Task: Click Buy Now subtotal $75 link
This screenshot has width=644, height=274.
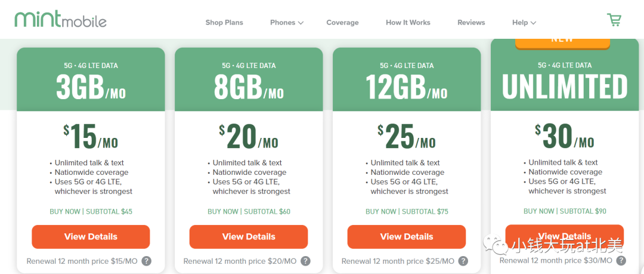Action: (x=407, y=212)
